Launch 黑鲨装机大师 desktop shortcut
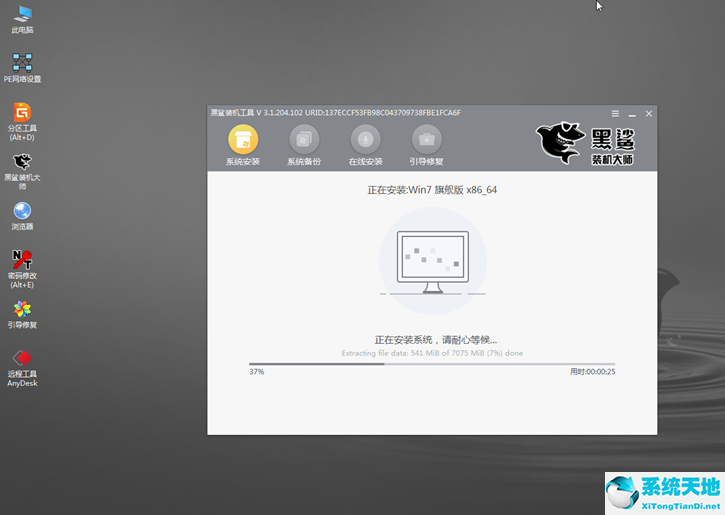 (22, 172)
